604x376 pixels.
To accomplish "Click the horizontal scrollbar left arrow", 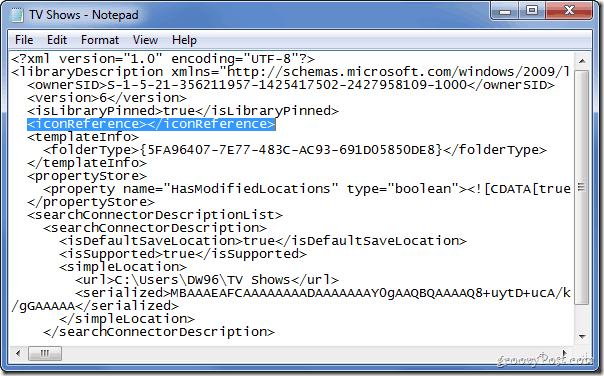I will click(18, 353).
